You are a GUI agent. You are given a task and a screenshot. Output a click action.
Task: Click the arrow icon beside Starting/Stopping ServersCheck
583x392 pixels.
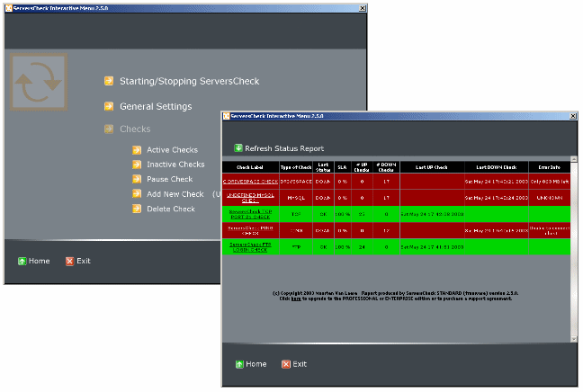pos(109,81)
